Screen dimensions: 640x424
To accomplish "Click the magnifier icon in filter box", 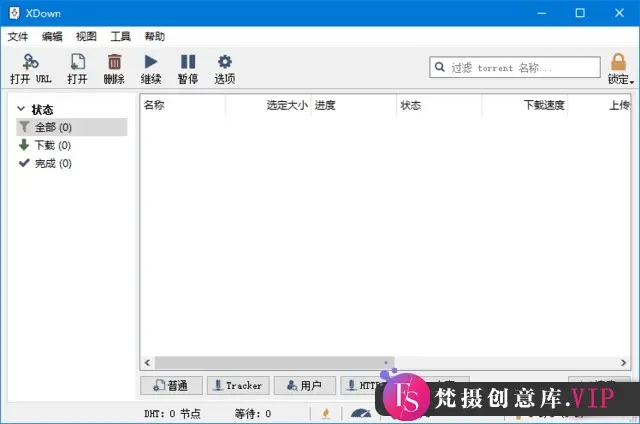I will pyautogui.click(x=440, y=67).
